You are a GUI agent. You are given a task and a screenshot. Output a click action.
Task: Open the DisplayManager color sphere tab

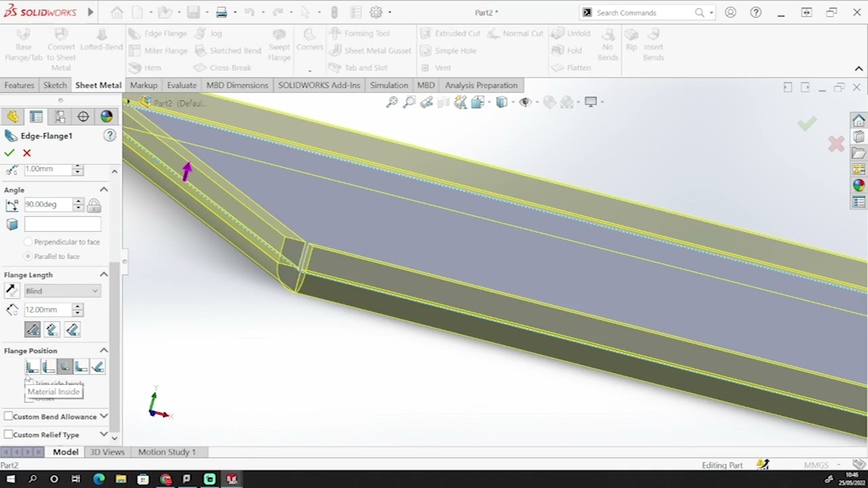[x=106, y=117]
